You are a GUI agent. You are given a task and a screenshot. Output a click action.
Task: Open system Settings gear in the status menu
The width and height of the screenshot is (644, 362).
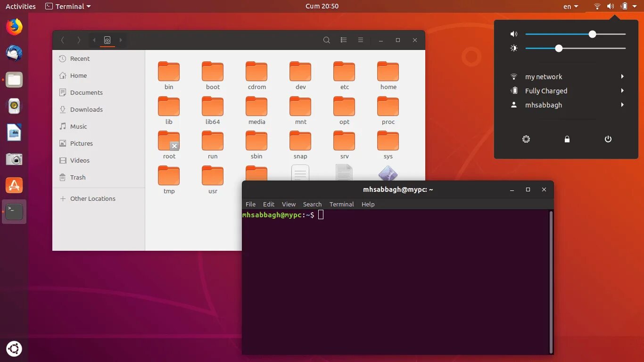point(526,139)
